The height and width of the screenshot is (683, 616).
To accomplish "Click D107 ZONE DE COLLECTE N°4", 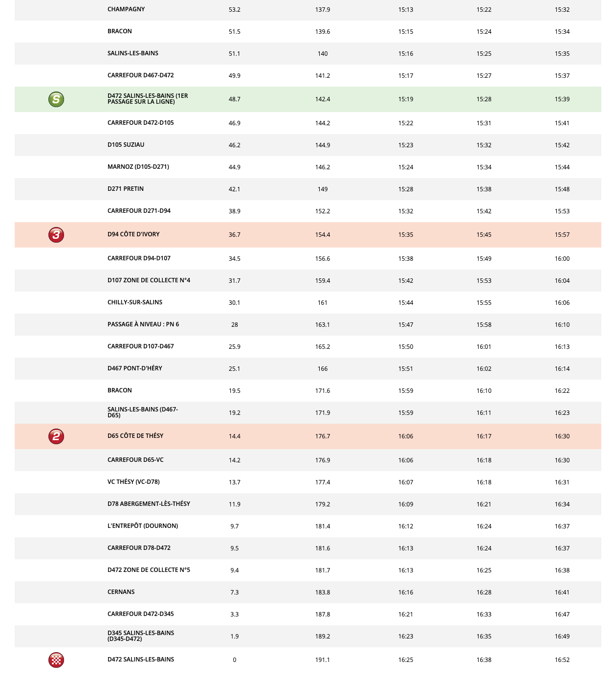I will coord(149,280).
